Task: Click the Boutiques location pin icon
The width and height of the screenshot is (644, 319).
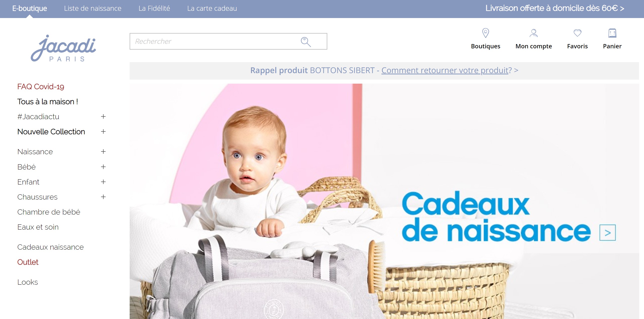Action: 486,33
